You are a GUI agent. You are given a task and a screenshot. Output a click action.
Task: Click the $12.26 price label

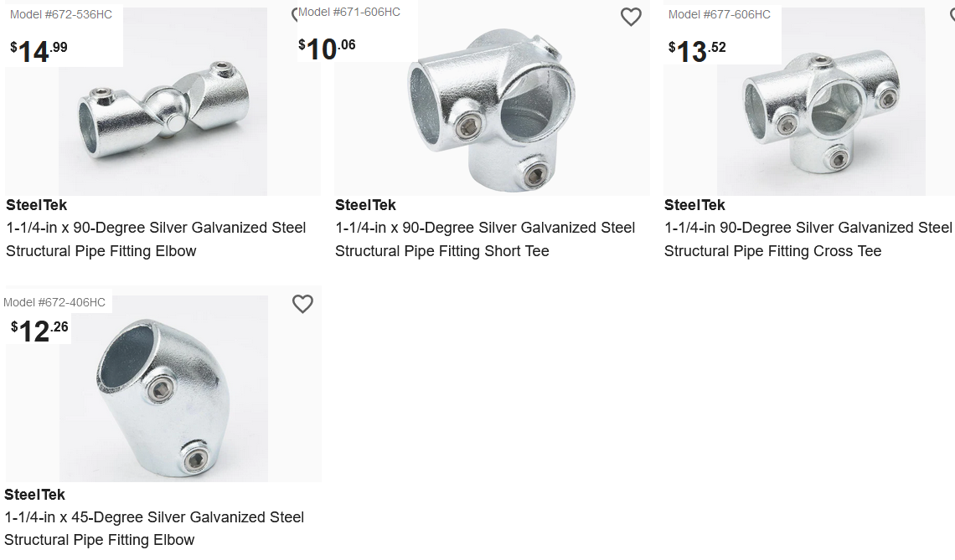[39, 331]
